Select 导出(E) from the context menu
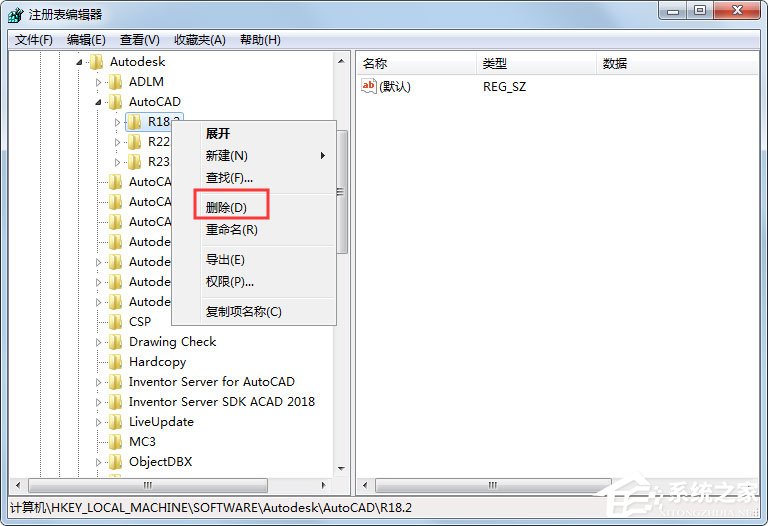The image size is (768, 526). [x=254, y=260]
